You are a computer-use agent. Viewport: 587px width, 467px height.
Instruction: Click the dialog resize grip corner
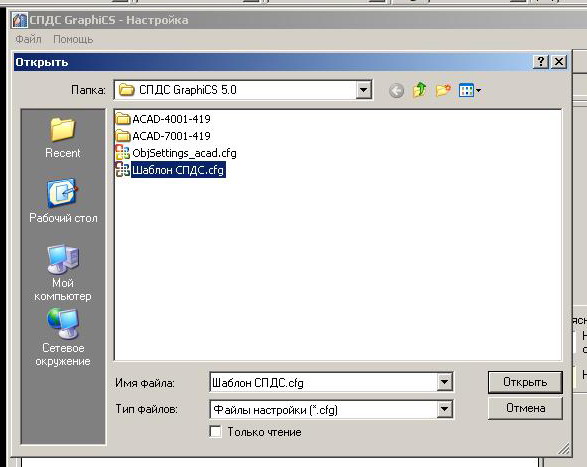tap(564, 449)
